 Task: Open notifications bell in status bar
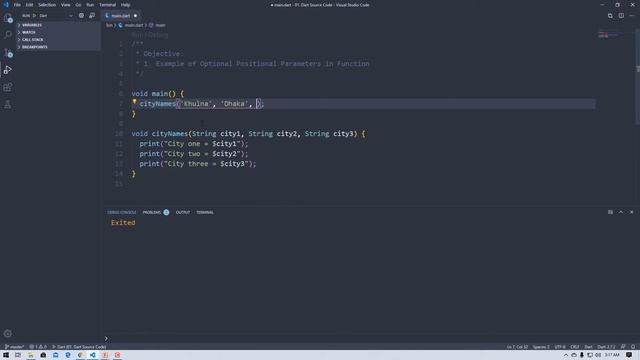tap(633, 347)
